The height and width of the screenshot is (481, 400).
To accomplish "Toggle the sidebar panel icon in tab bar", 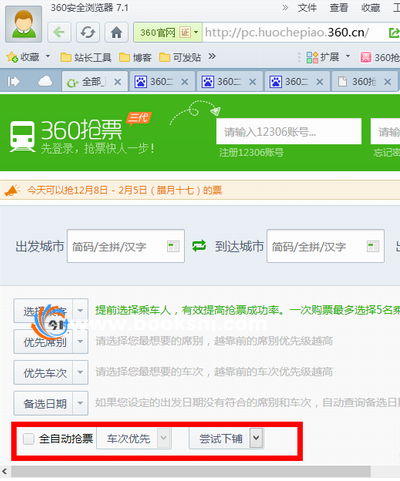I will (x=13, y=81).
